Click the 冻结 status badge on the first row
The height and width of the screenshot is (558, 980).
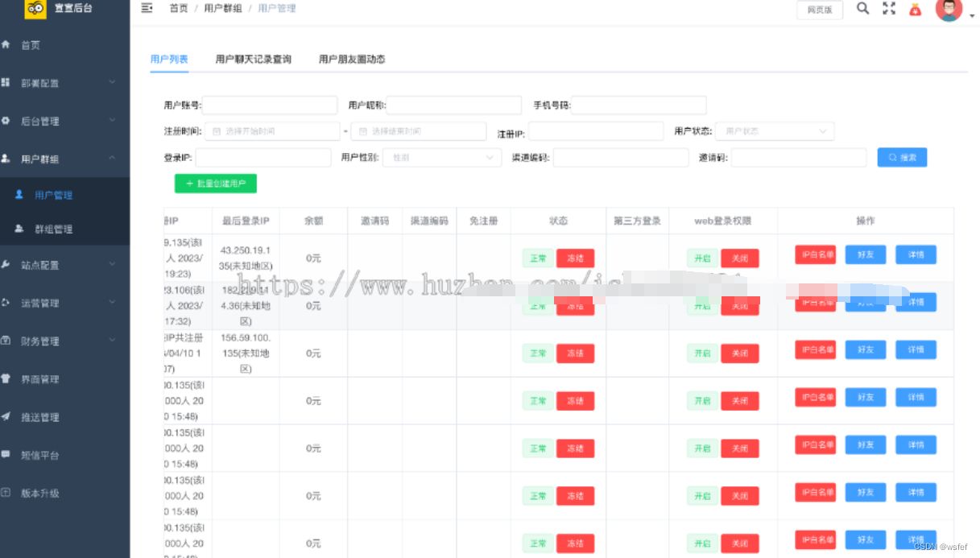click(576, 258)
